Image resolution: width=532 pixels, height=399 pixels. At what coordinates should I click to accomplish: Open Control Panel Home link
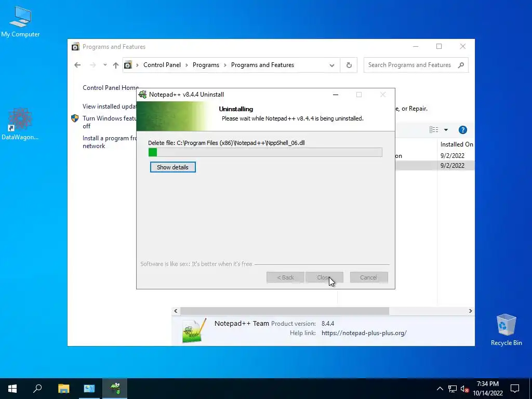[110, 88]
